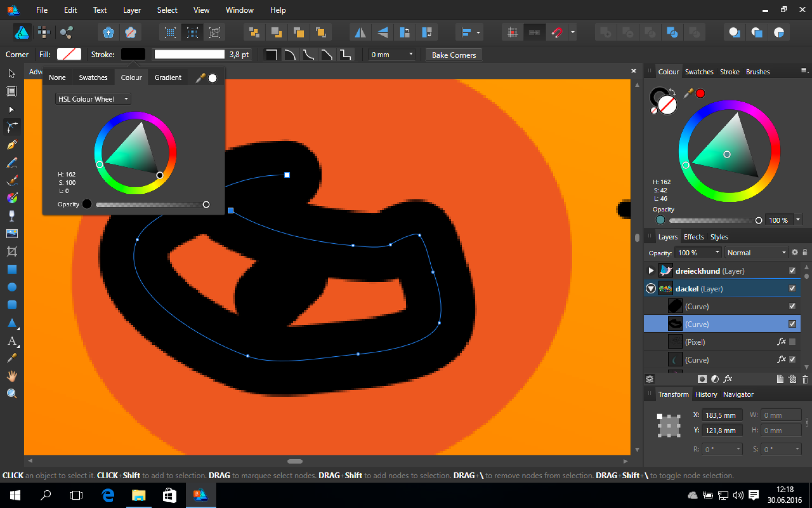Click the Stroke colour swatch
The width and height of the screenshot is (812, 508).
133,54
